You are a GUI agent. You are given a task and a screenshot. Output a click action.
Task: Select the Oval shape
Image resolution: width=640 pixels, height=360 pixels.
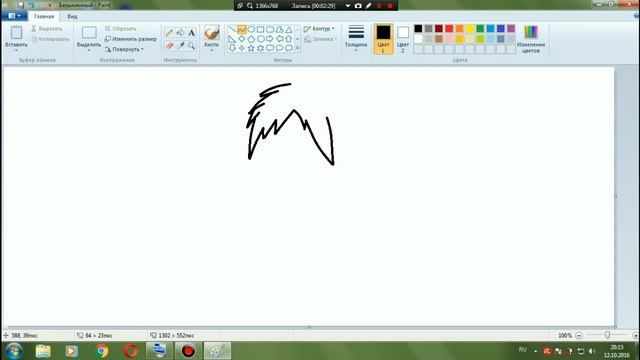(251, 30)
